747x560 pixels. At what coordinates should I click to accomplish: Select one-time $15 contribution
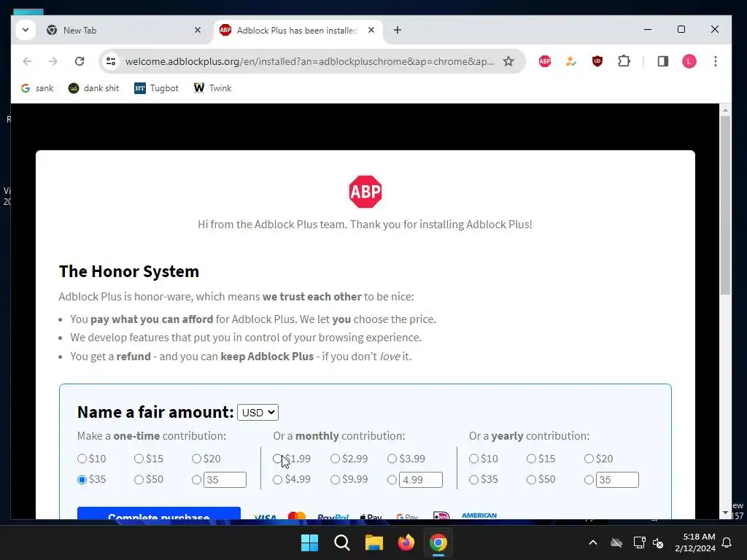139,459
